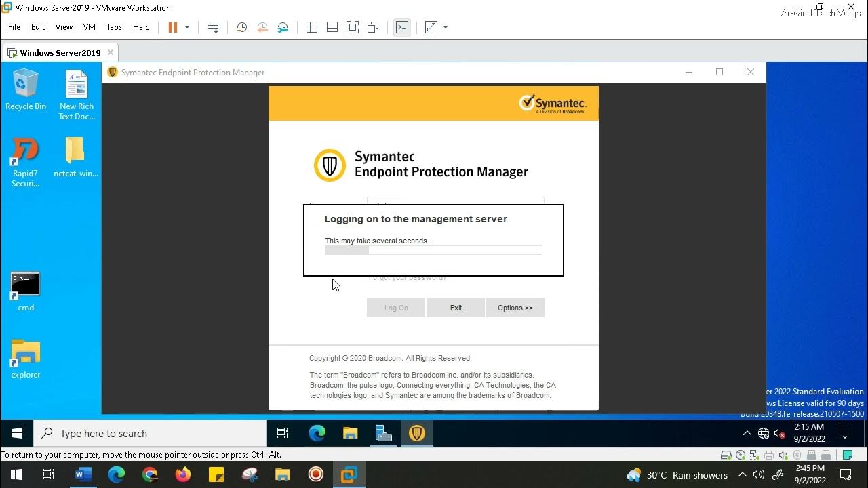Open Sticky Notes from the host taskbar
868x488 pixels.
pos(216,474)
